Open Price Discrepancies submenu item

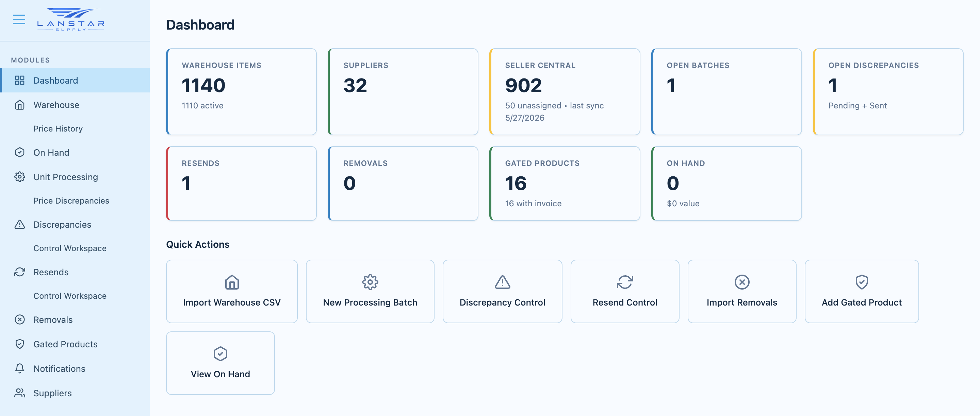[71, 201]
